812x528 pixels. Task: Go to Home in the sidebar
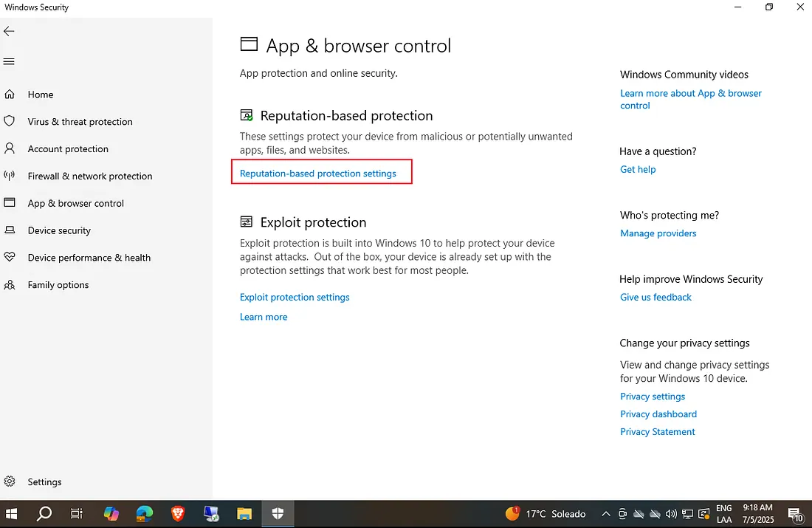pos(41,95)
